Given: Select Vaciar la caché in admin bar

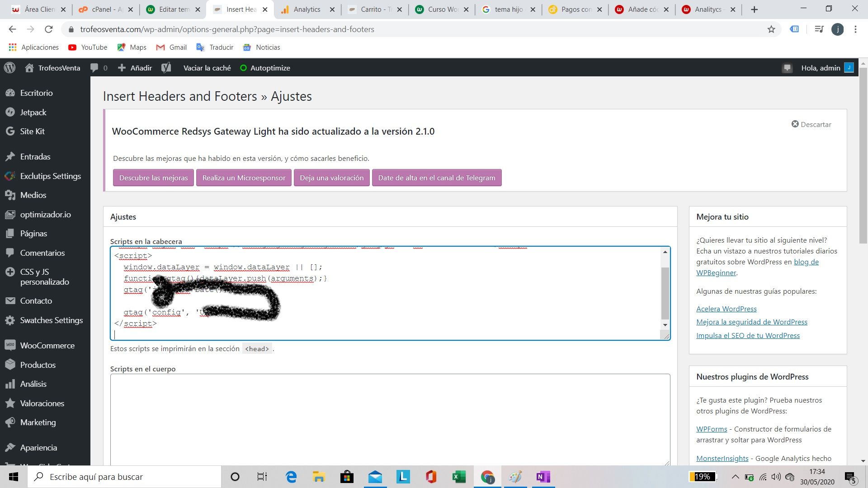Looking at the screenshot, I should pos(207,68).
